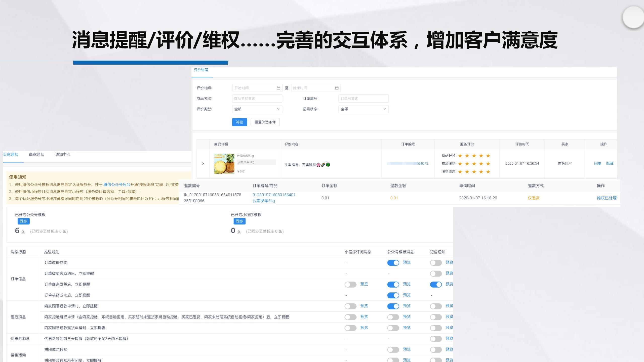The height and width of the screenshot is (362, 644).
Task: Disable 公众号模板消息 for 订单改价成功
Action: pyautogui.click(x=393, y=263)
